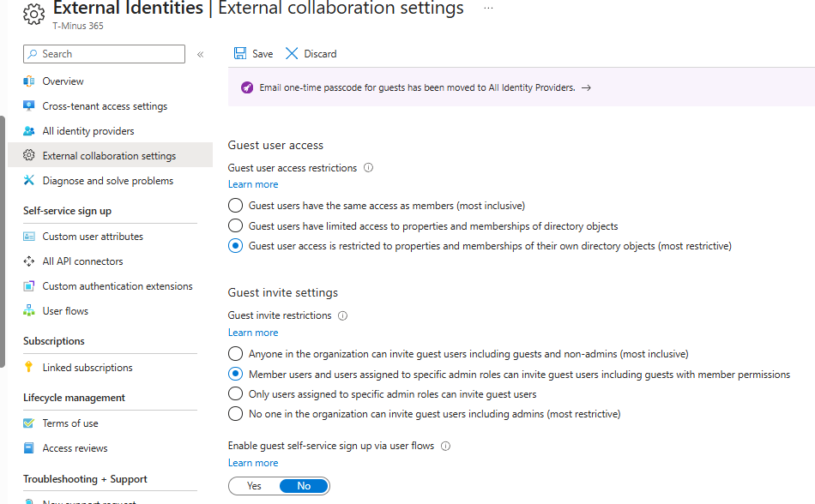Open Custom user attributes menu item

[x=93, y=237]
